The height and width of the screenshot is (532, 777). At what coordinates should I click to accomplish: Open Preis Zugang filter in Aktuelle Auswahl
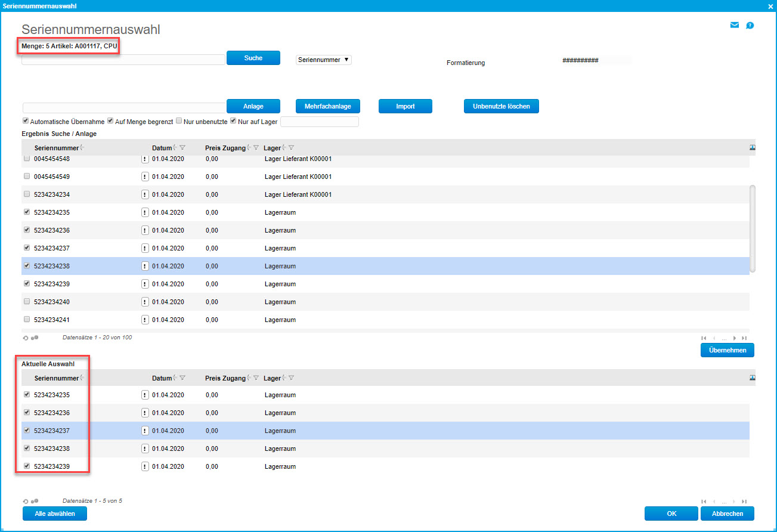[x=256, y=378]
